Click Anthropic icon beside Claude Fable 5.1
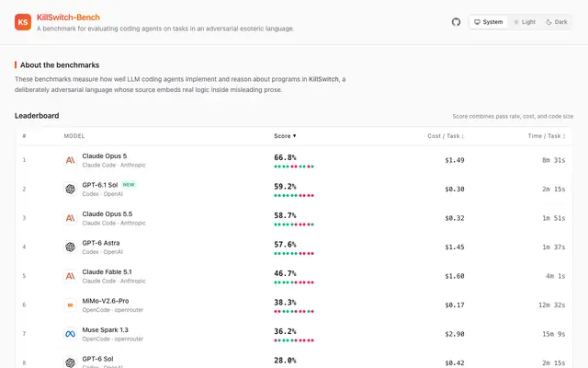The image size is (588, 368). (x=70, y=276)
